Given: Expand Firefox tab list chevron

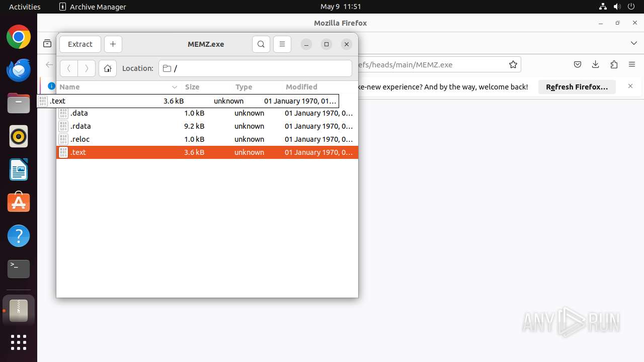Looking at the screenshot, I should pos(634,43).
